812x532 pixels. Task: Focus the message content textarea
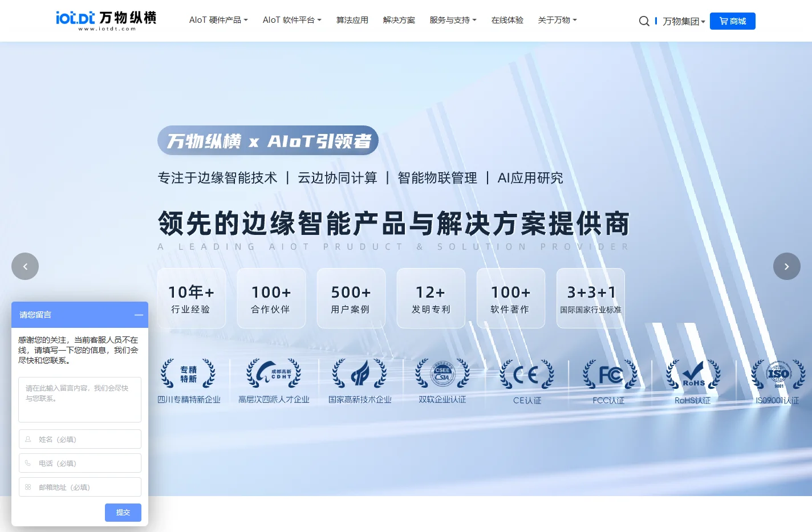pos(80,399)
